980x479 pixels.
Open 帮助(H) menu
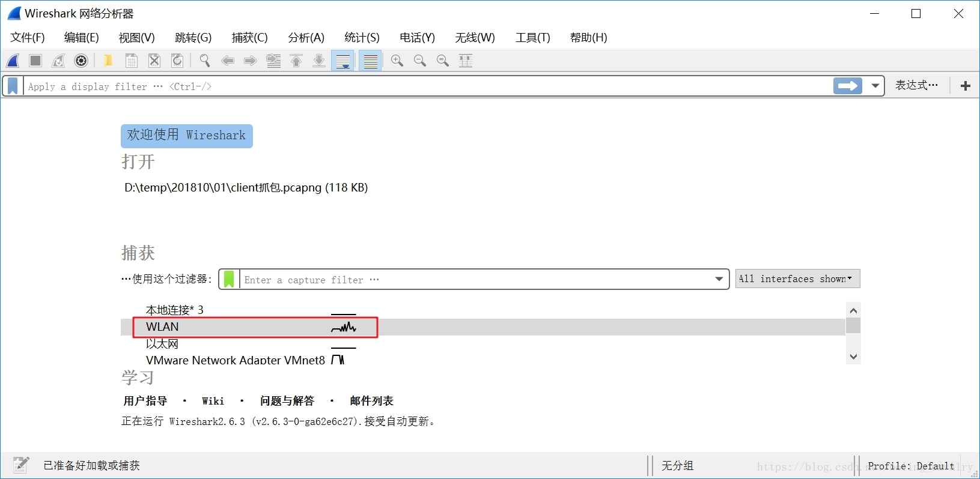pyautogui.click(x=589, y=37)
